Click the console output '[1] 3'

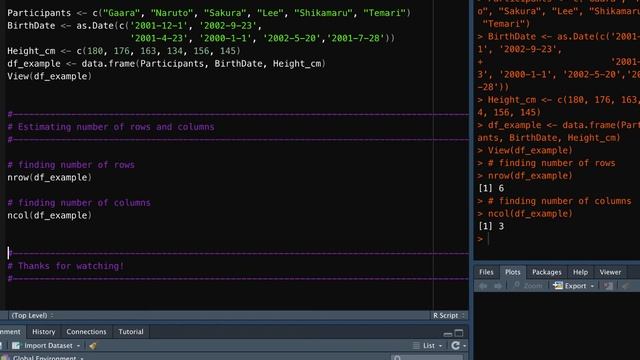pyautogui.click(x=491, y=226)
